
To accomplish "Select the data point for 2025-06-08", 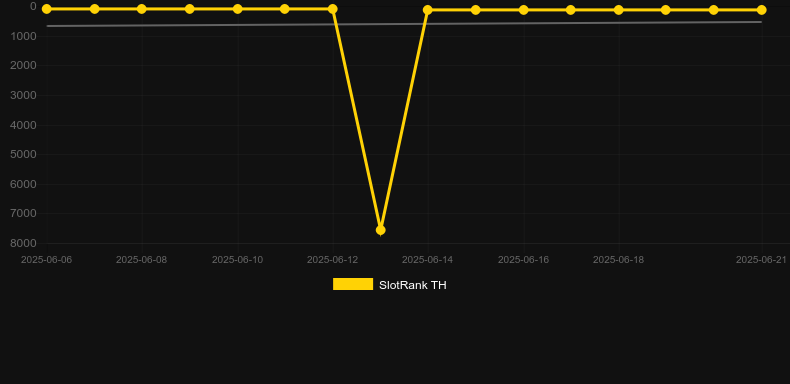I will pos(142,9).
